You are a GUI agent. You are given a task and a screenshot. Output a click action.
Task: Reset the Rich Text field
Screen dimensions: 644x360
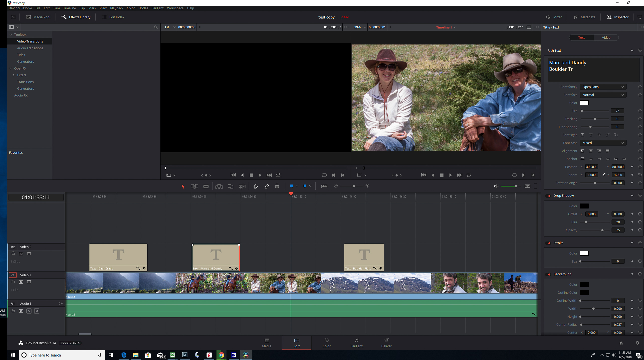[x=639, y=50]
